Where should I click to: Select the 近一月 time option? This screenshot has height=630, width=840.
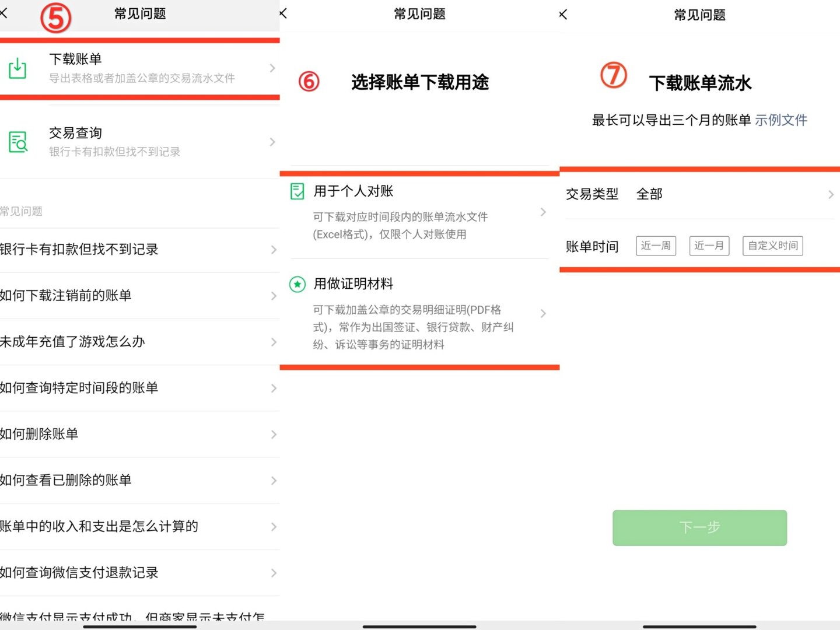tap(709, 246)
